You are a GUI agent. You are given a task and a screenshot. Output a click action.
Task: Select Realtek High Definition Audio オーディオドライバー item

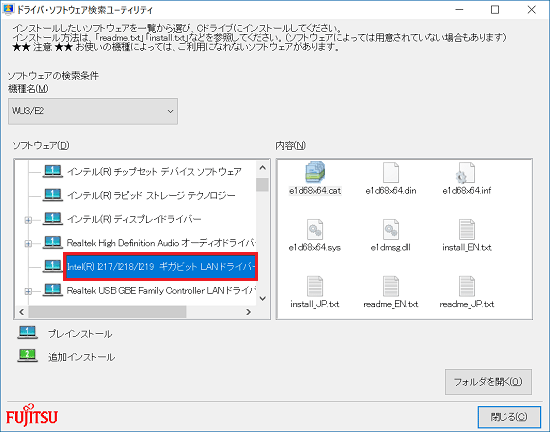pyautogui.click(x=161, y=243)
